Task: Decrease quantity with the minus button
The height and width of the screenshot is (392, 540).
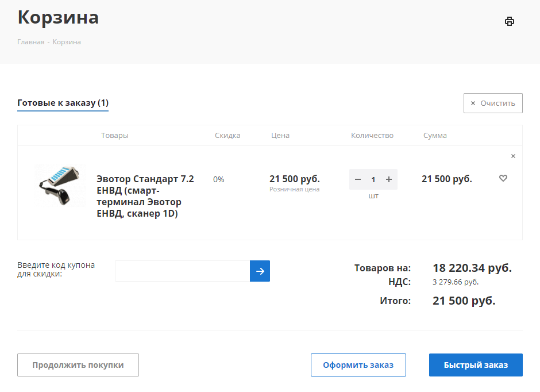Action: pyautogui.click(x=358, y=179)
